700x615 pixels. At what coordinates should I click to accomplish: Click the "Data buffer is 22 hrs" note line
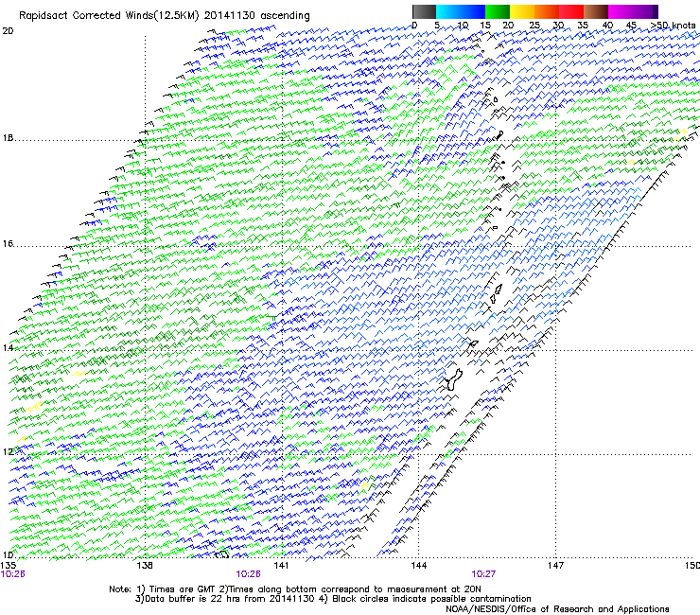tap(334, 599)
